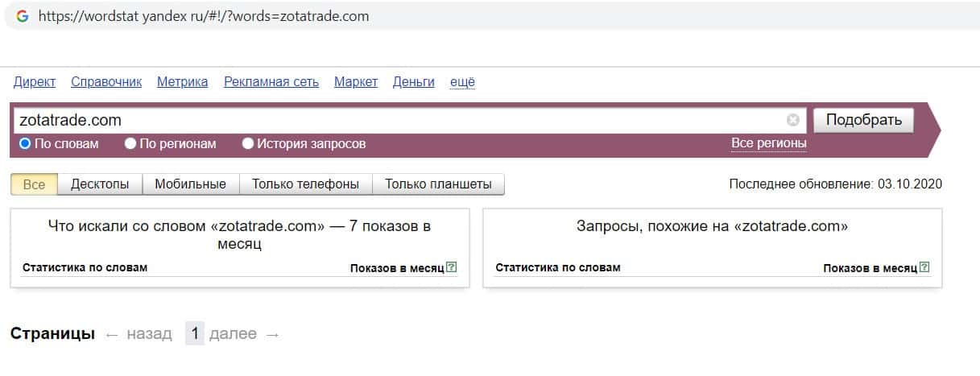Open help icon next to right Показов в месяц

tap(924, 267)
